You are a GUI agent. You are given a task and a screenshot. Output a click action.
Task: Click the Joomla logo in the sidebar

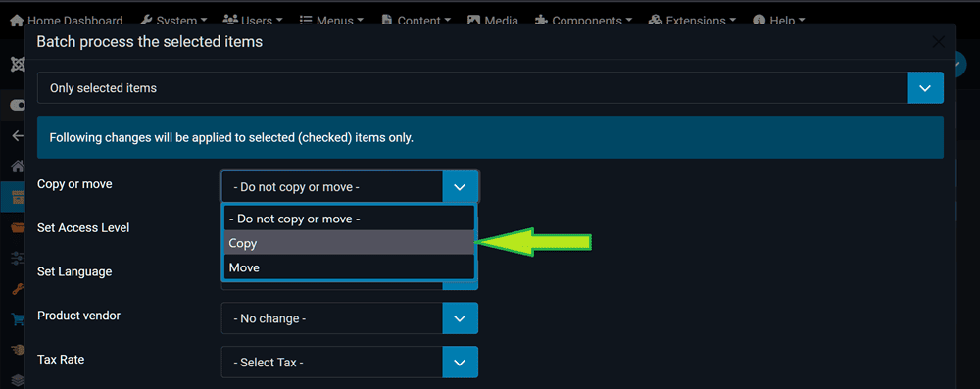tap(18, 64)
